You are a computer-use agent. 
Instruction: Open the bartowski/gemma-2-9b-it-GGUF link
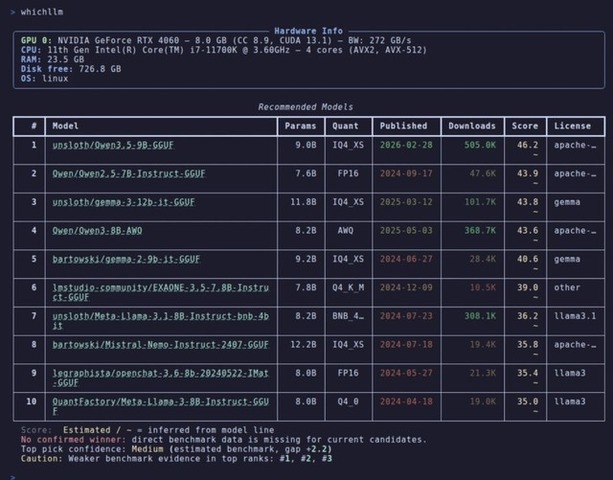click(126, 259)
